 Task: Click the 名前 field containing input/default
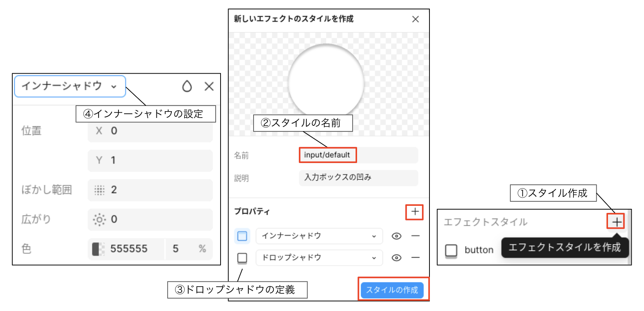(x=358, y=155)
